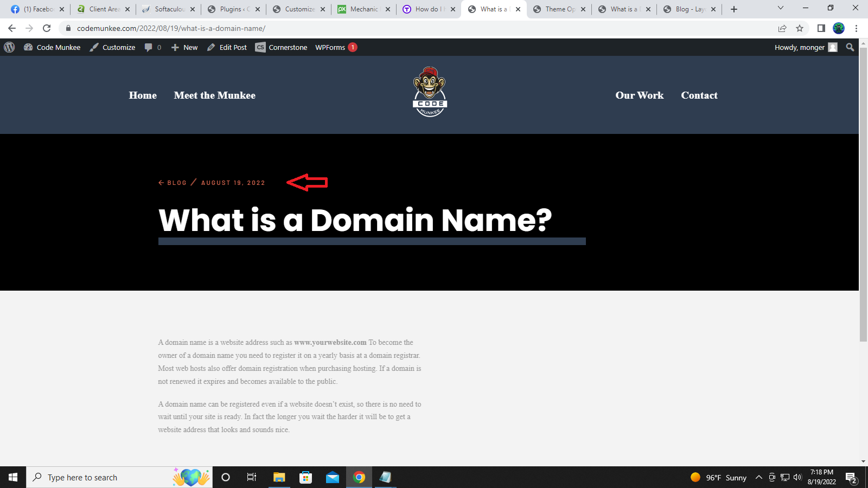This screenshot has height=488, width=868.
Task: Click the share page icon in address bar
Action: pos(782,28)
